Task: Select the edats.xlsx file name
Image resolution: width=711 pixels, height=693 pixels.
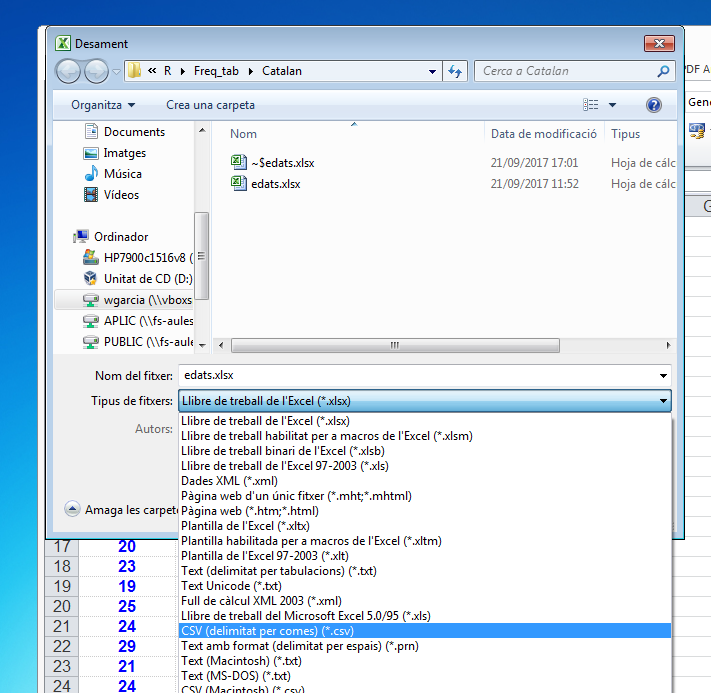Action: (x=276, y=184)
